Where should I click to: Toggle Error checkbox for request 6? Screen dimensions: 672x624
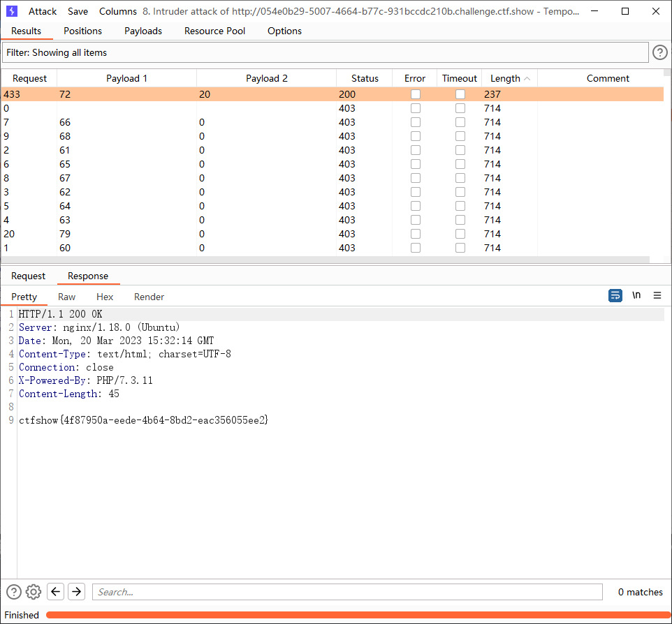pyautogui.click(x=416, y=164)
